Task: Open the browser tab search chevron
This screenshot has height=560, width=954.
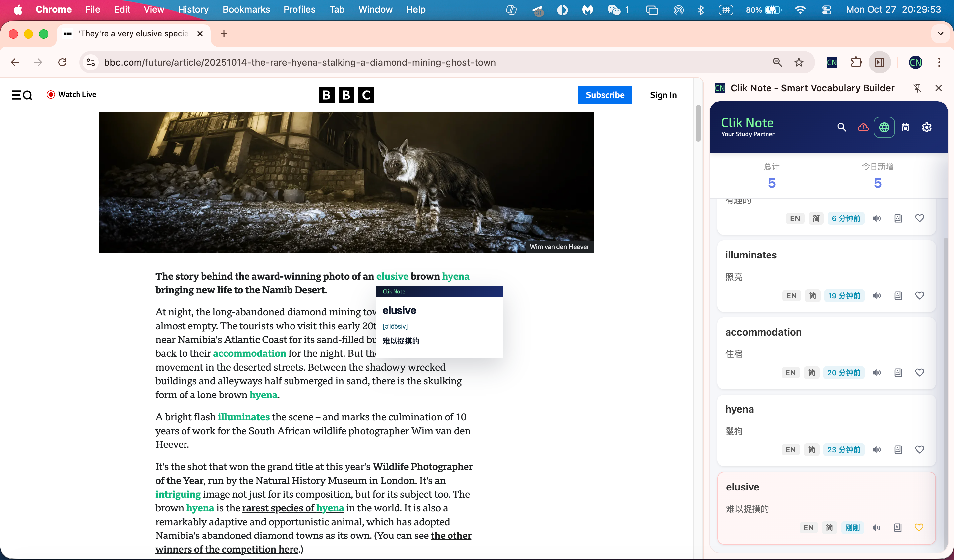Action: click(x=940, y=33)
